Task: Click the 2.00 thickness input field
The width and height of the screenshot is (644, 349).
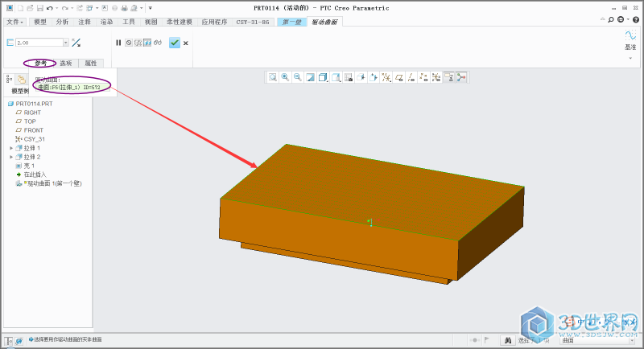Action: click(39, 43)
